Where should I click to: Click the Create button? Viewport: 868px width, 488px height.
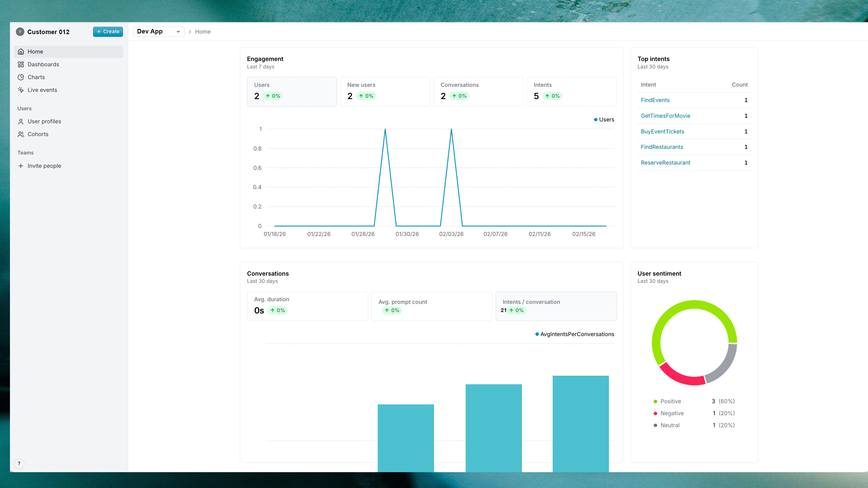point(108,31)
